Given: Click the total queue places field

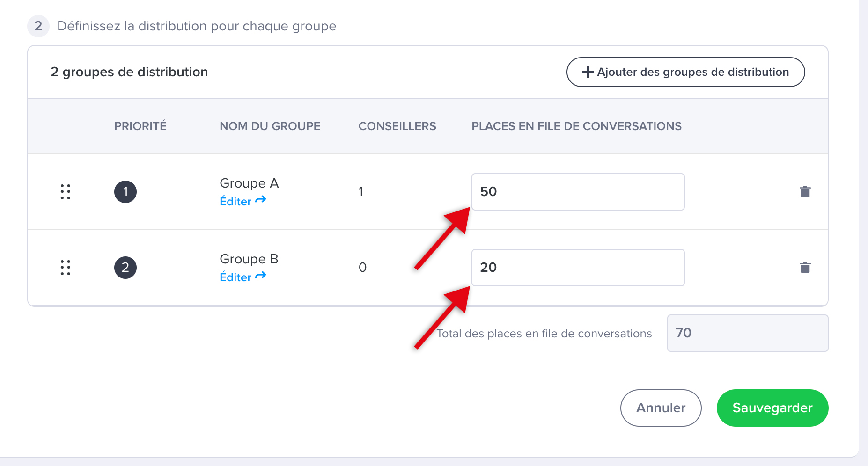Looking at the screenshot, I should click(747, 333).
